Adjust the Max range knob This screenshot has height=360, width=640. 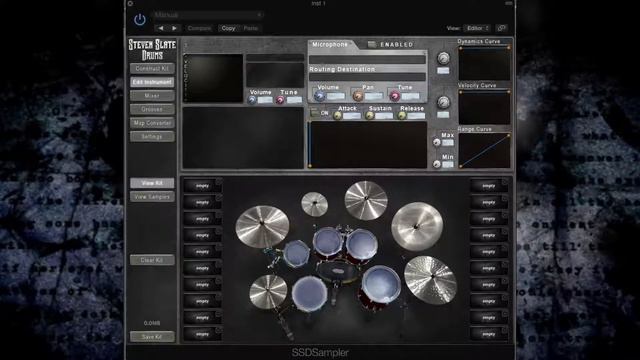click(437, 142)
